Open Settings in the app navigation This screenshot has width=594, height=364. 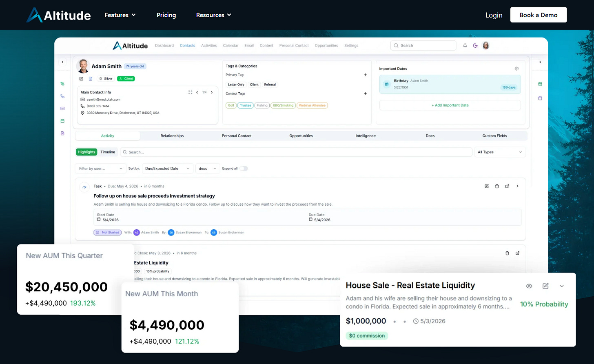pos(351,46)
